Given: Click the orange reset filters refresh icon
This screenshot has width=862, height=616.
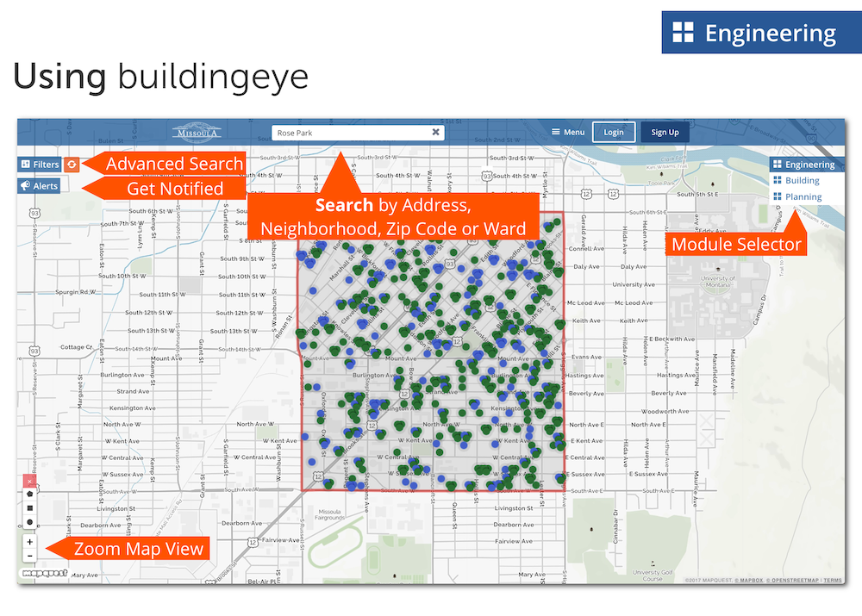Looking at the screenshot, I should [x=72, y=165].
